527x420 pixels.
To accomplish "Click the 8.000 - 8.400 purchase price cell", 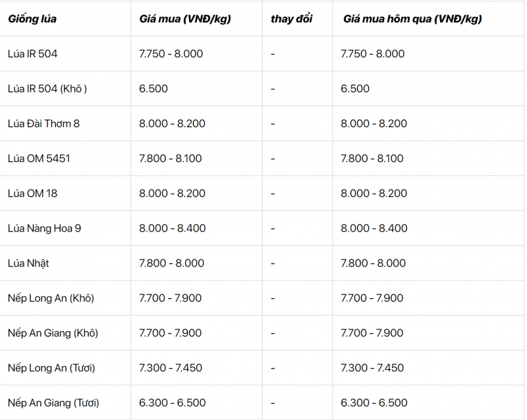I will tap(172, 228).
